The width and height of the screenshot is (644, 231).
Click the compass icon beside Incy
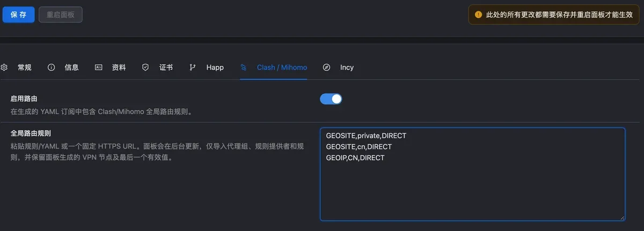click(326, 68)
